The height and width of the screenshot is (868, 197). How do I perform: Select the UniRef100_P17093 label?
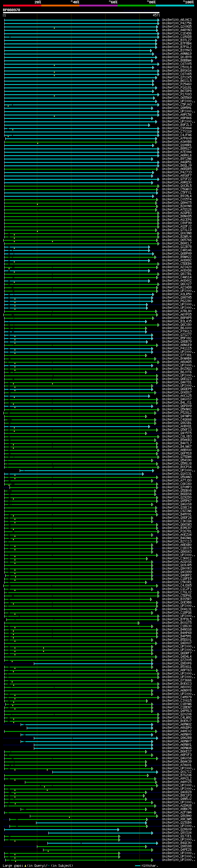[177, 94]
